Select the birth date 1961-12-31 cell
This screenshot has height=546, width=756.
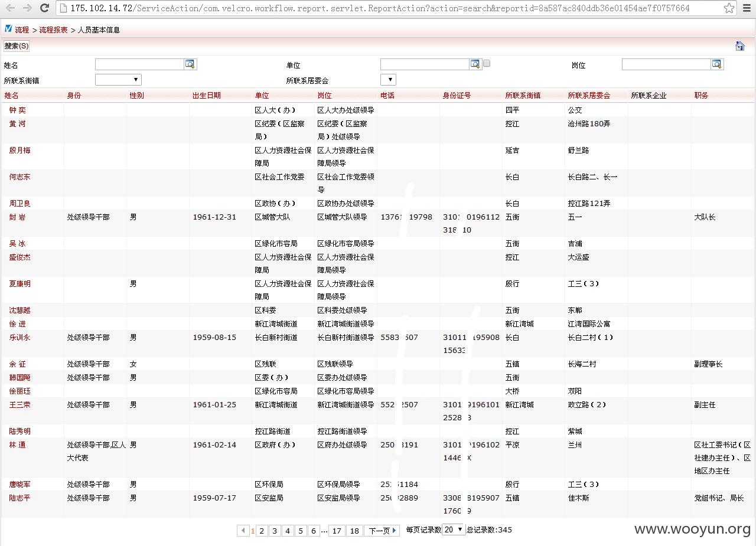click(x=214, y=217)
